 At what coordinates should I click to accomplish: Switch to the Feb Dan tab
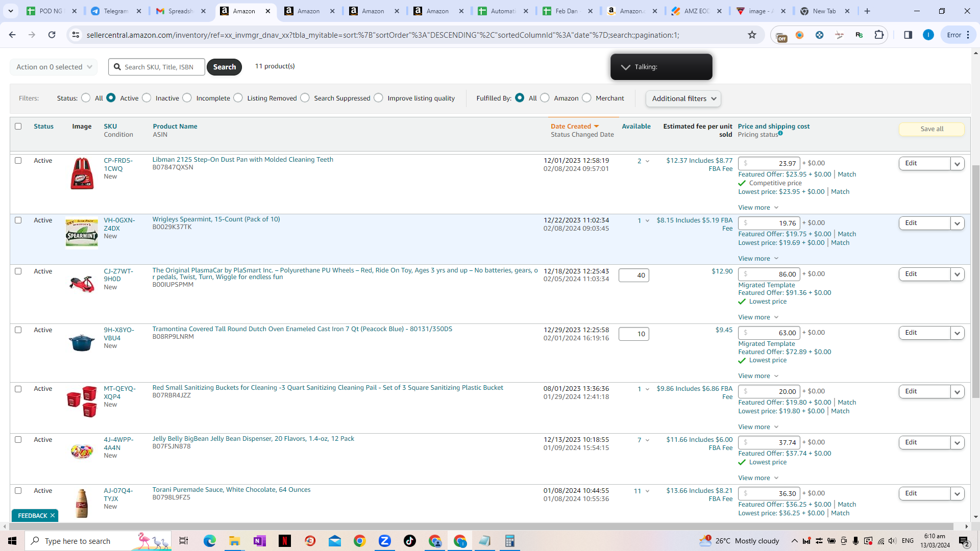[x=567, y=11]
